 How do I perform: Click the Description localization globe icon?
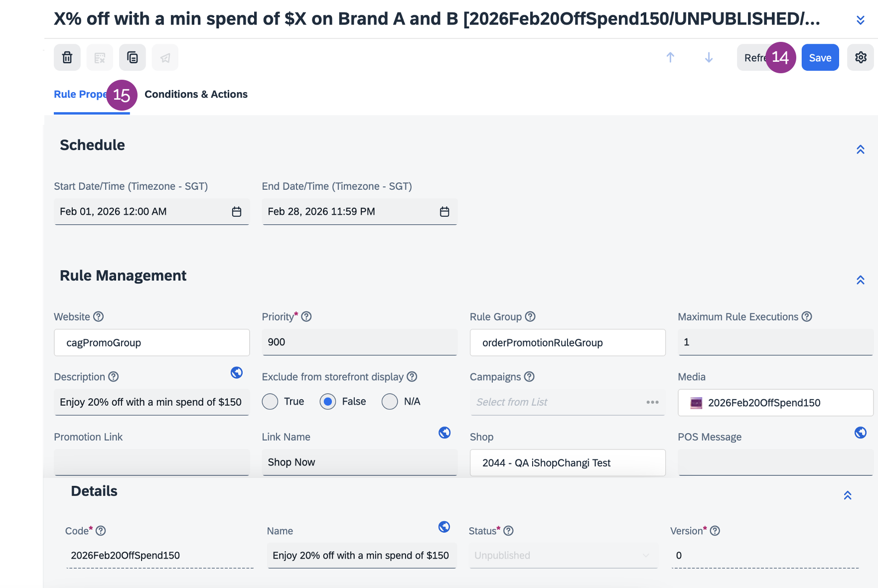(237, 373)
